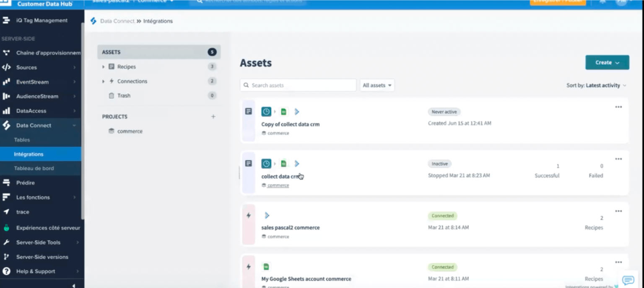Open the Create dropdown button
This screenshot has height=288, width=644.
pos(607,62)
